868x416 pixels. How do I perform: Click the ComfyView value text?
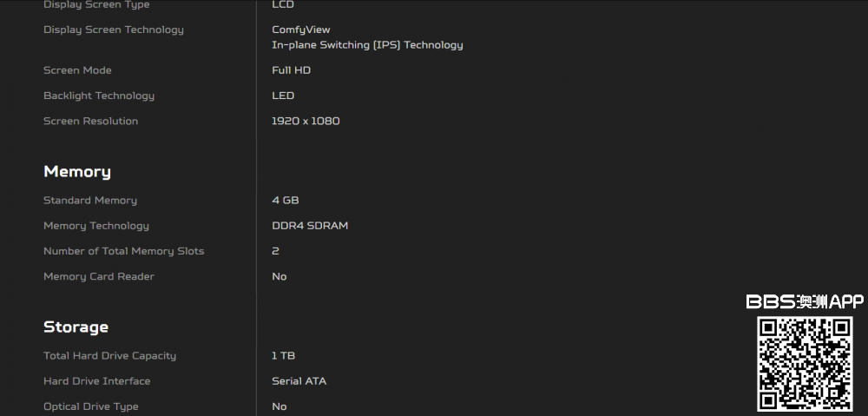pos(301,30)
